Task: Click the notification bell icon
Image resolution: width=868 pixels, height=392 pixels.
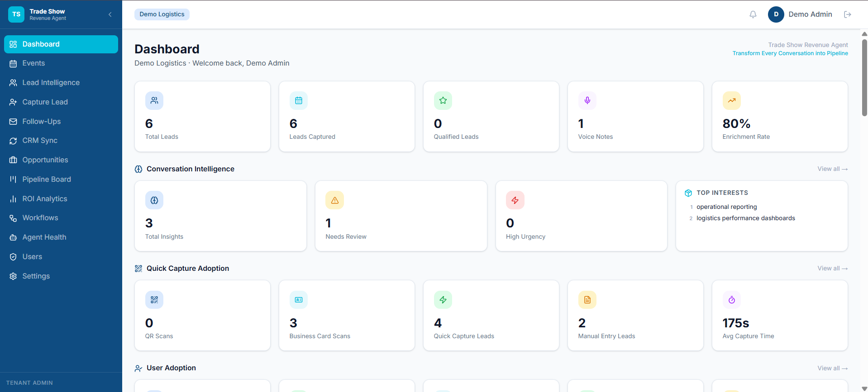Action: point(753,14)
